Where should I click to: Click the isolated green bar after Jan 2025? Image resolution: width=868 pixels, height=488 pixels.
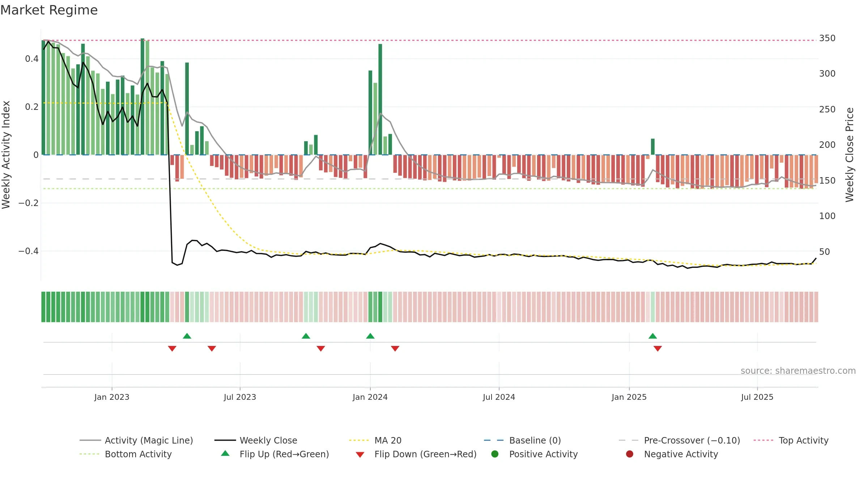click(x=653, y=147)
